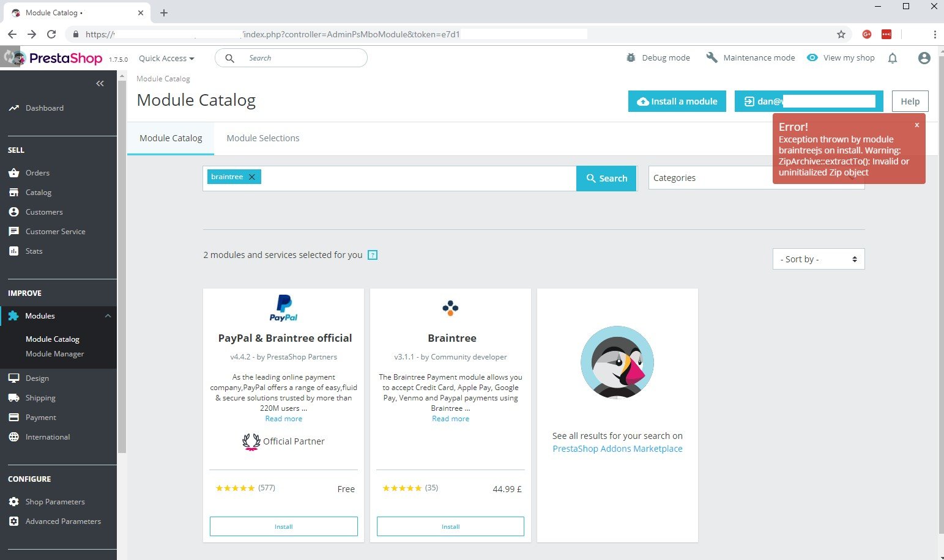The width and height of the screenshot is (944, 560).
Task: Click the Stats chart icon
Action: coord(13,251)
